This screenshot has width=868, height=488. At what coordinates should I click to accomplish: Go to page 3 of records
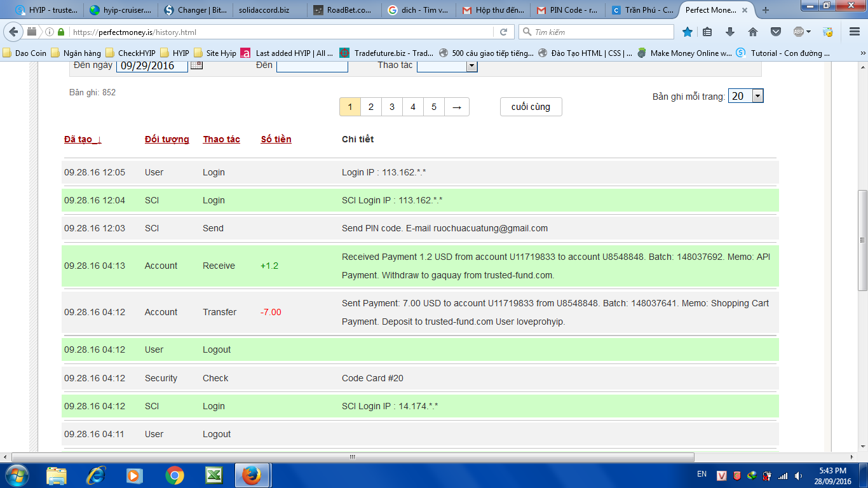pyautogui.click(x=392, y=107)
